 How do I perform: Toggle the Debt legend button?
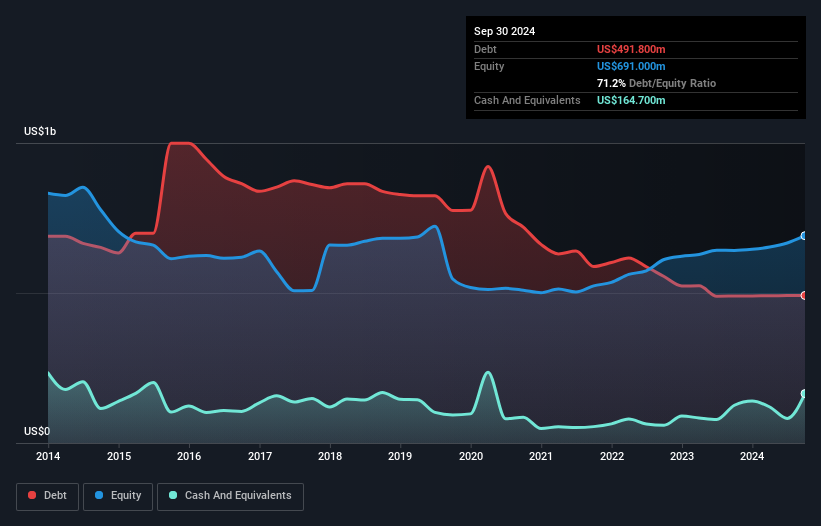click(48, 496)
